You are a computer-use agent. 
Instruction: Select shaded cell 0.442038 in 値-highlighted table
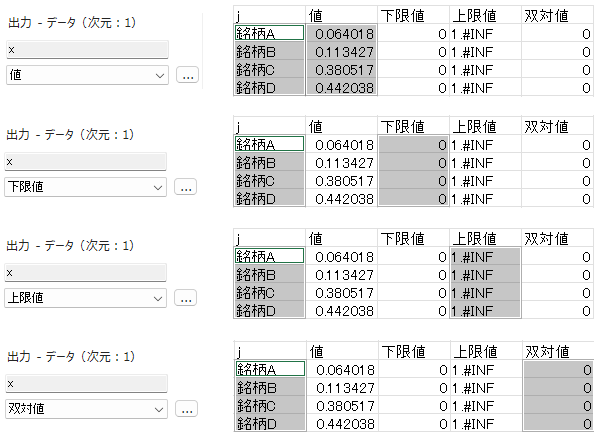(x=341, y=88)
